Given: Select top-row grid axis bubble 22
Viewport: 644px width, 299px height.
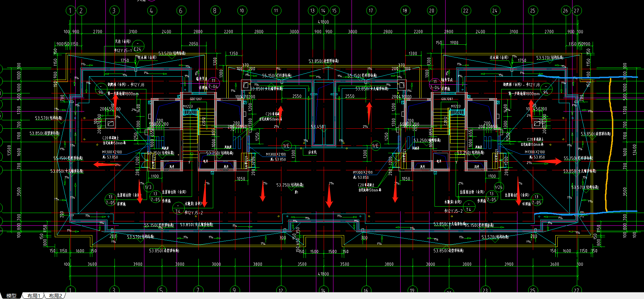Looking at the screenshot, I should pyautogui.click(x=466, y=10).
